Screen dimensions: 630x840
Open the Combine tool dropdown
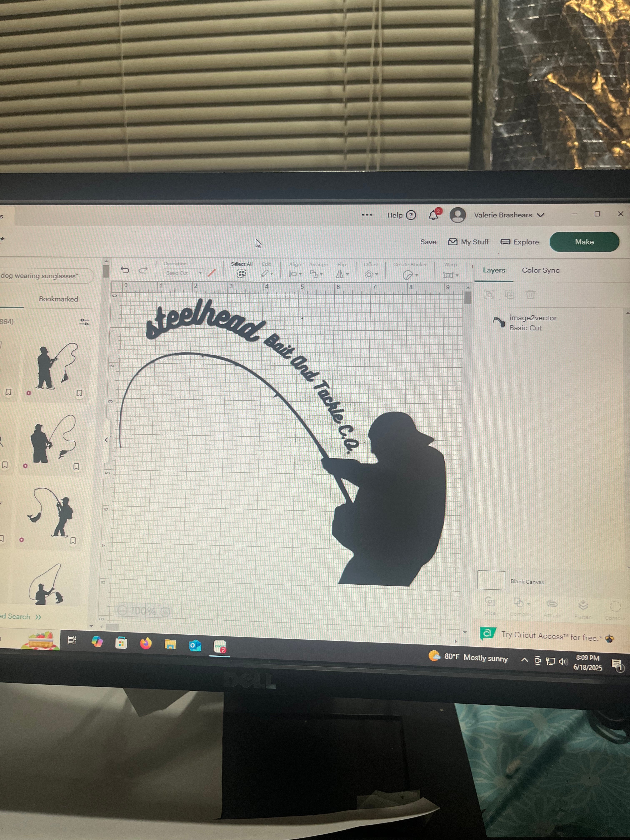[x=521, y=603]
